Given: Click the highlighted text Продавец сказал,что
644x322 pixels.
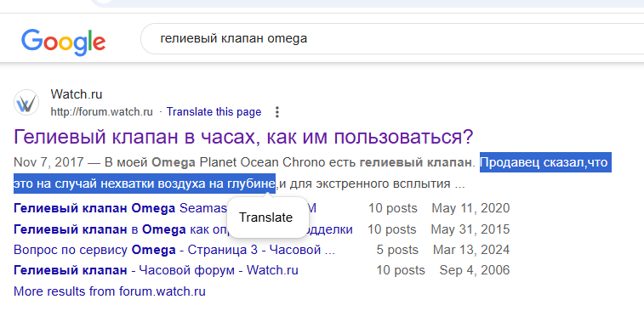Looking at the screenshot, I should [544, 162].
